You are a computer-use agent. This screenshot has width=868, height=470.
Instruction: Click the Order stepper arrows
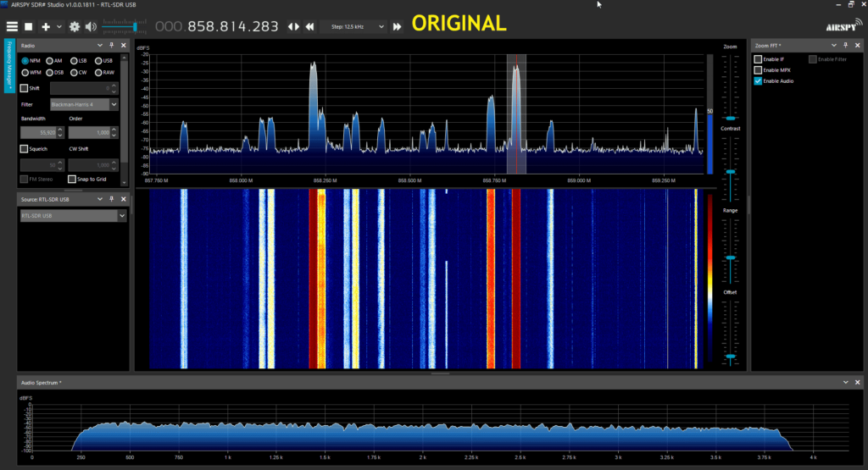114,133
